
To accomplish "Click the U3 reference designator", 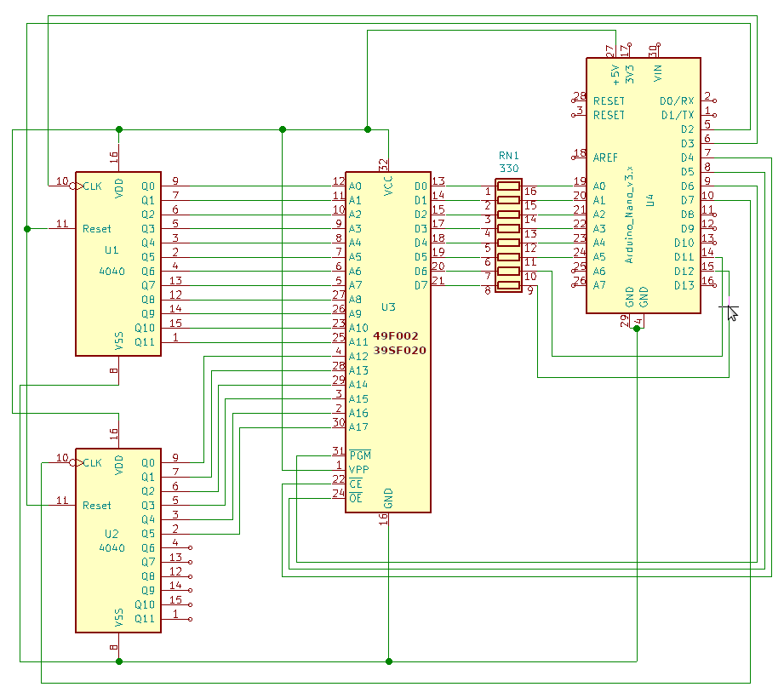I will (x=388, y=307).
